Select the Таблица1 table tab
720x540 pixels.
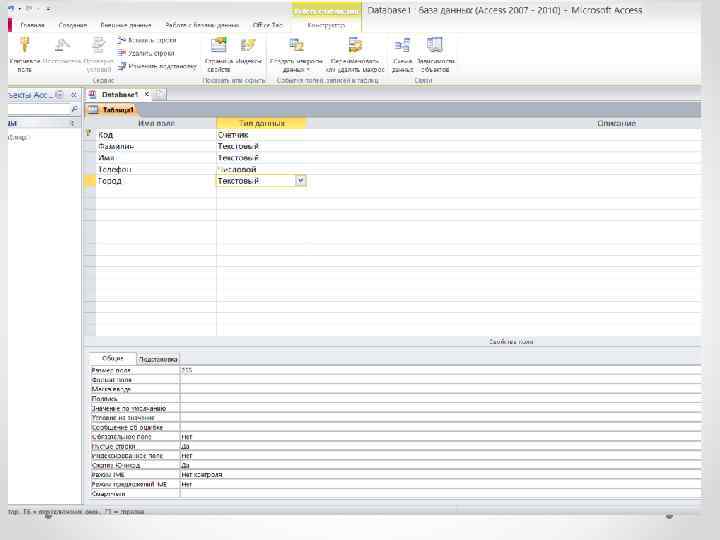point(112,110)
